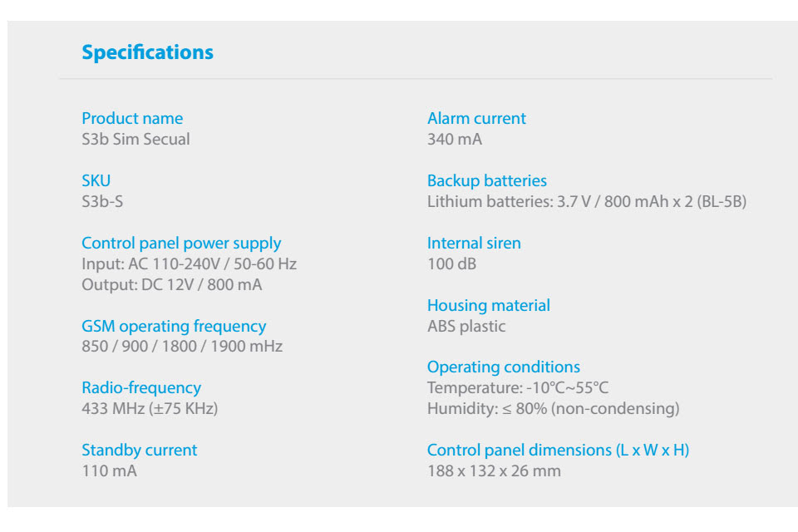The height and width of the screenshot is (532, 798).
Task: Click the 433 MHz value
Action: tap(150, 408)
